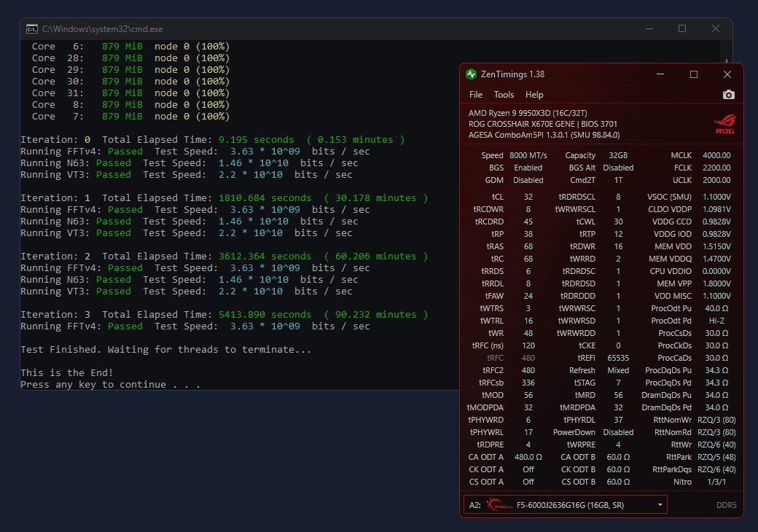Click the ROG CROSSHAIR X670E GENE BIOS line
Image resolution: width=758 pixels, height=532 pixels.
point(542,124)
